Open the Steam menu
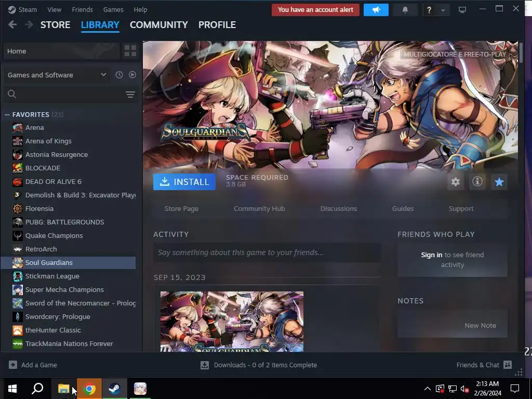Viewport: 532px width, 399px height. pyautogui.click(x=28, y=9)
